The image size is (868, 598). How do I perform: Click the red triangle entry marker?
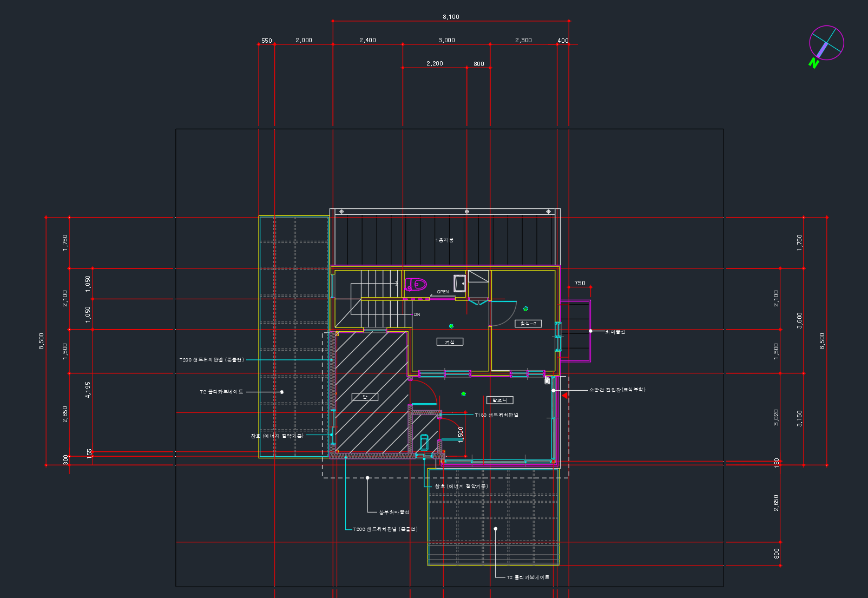click(564, 396)
